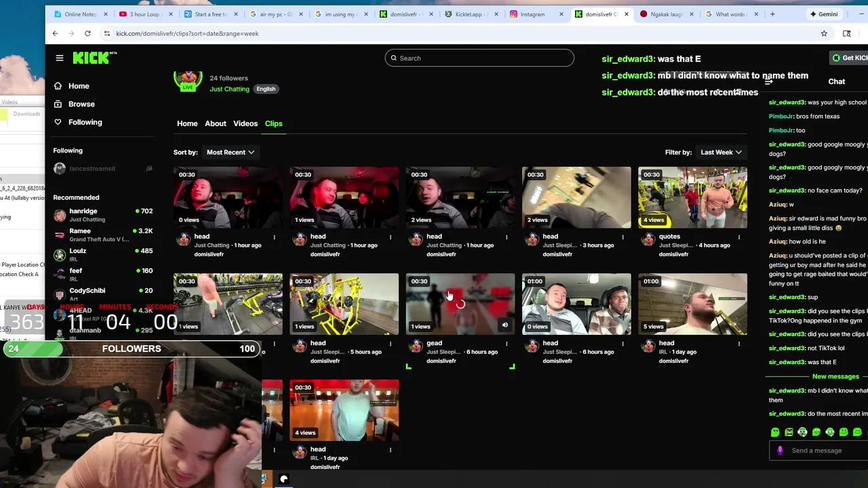Click 'Get KICK' button at top right
Image resolution: width=868 pixels, height=488 pixels.
point(850,58)
